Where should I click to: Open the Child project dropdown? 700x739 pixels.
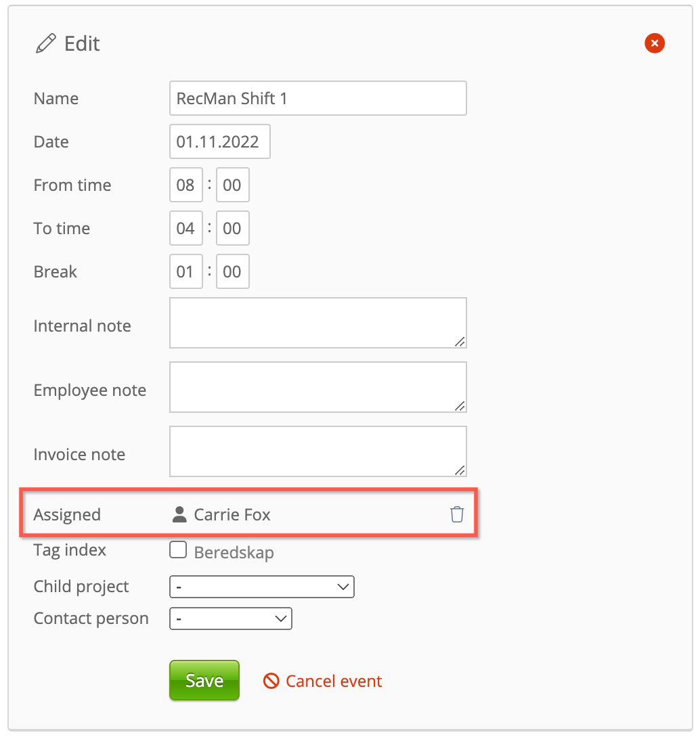(261, 587)
